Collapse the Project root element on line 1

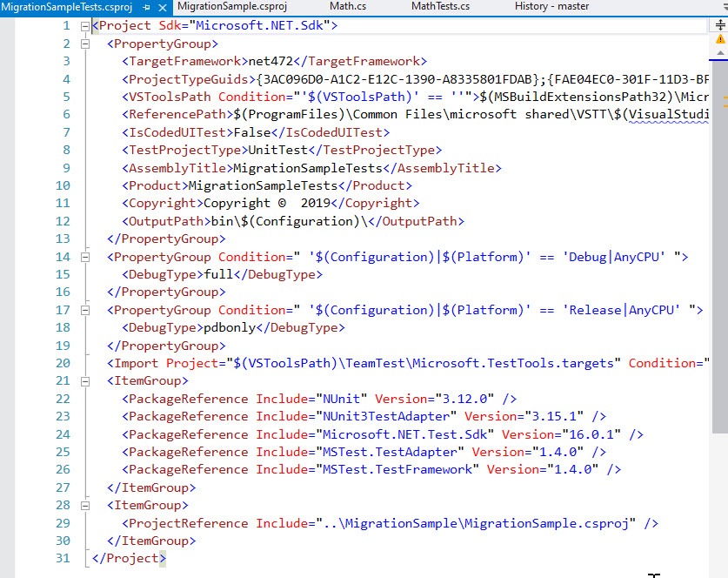[x=84, y=26]
